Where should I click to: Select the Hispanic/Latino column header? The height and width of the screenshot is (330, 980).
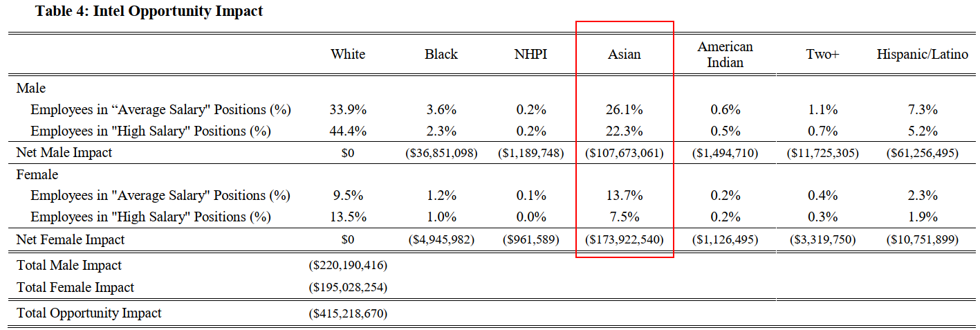923,54
